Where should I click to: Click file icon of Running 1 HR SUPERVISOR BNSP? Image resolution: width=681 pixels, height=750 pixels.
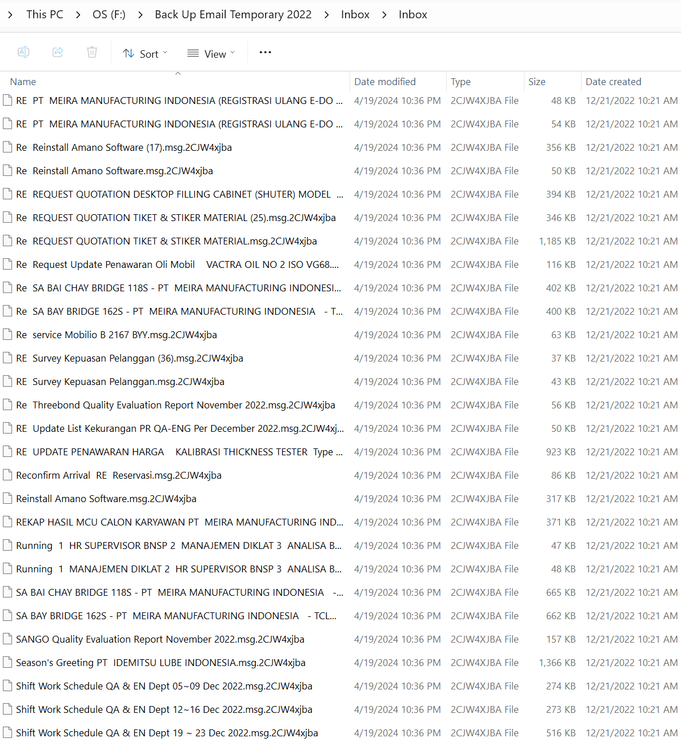pyautogui.click(x=7, y=546)
